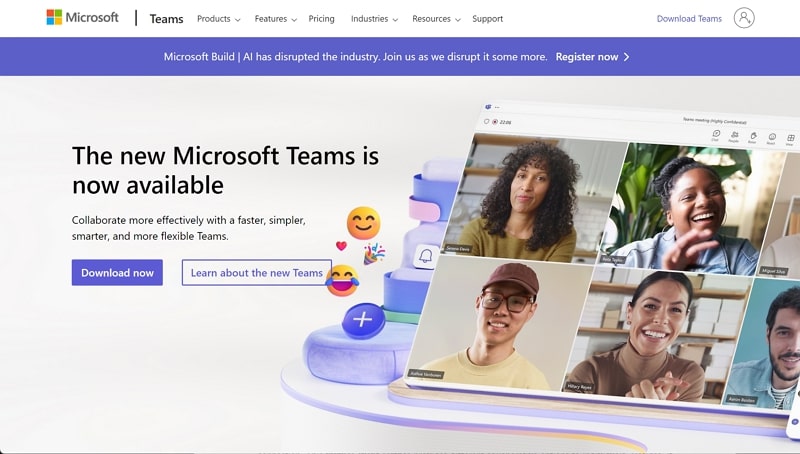Click the smiling face emoji
800x454 pixels.
click(363, 223)
